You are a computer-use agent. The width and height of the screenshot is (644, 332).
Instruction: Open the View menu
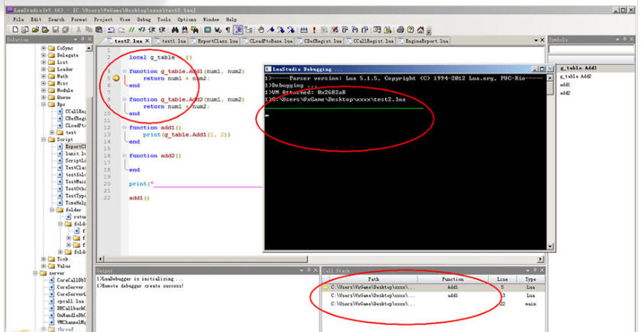point(125,19)
